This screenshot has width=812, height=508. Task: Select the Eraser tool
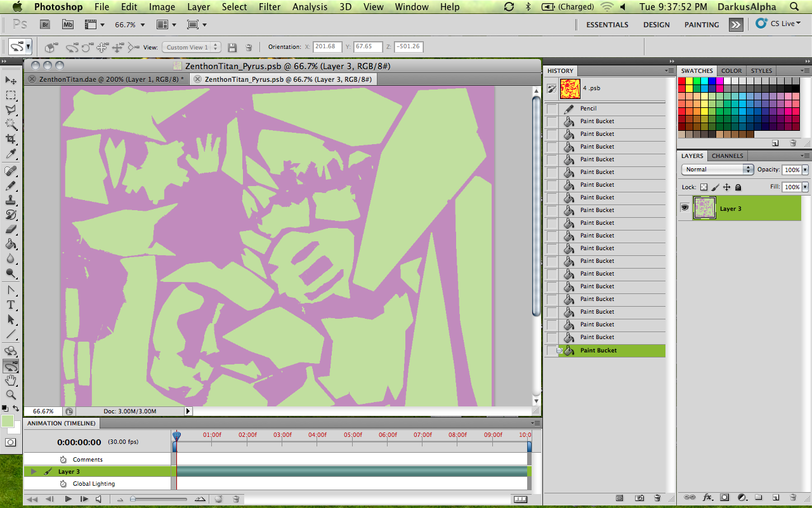11,229
